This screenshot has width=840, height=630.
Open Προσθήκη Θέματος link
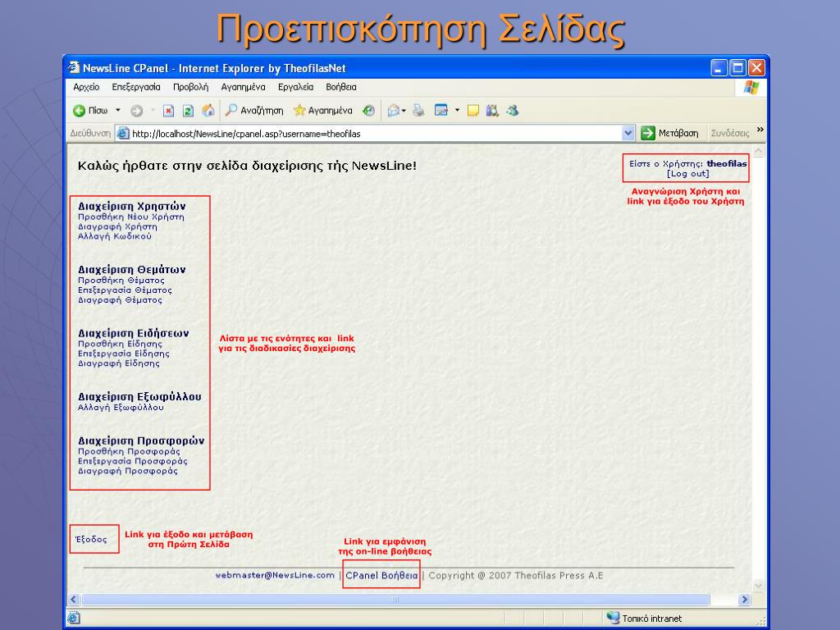(x=121, y=281)
